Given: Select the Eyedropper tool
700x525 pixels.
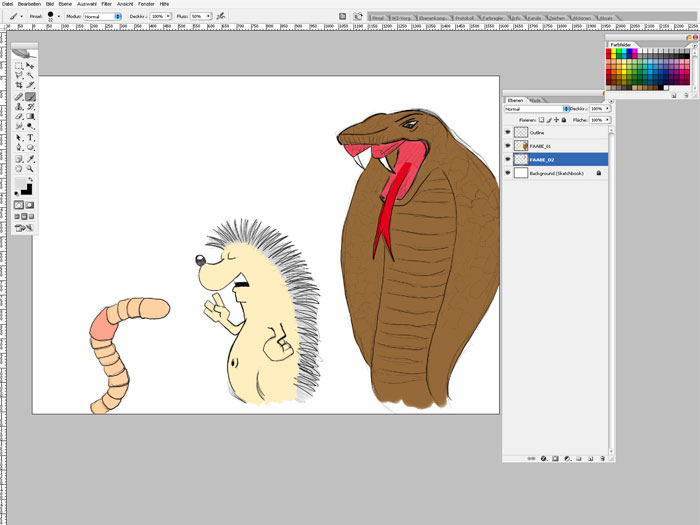Looking at the screenshot, I should tap(31, 158).
